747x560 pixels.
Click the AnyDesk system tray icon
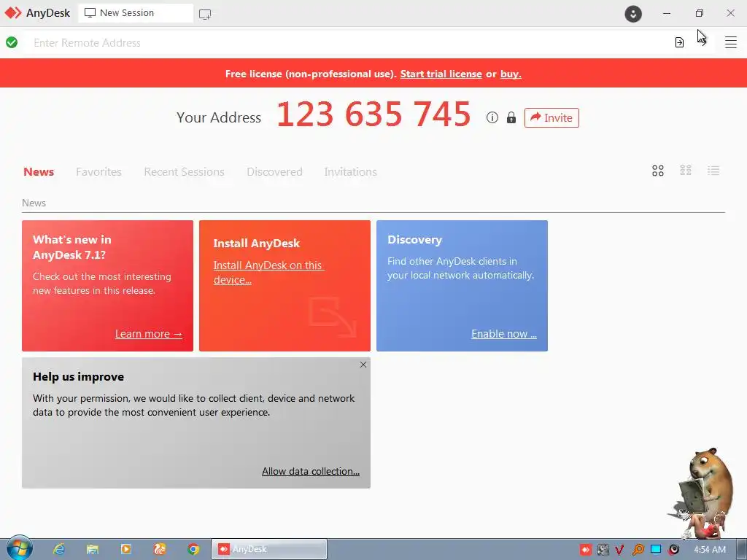click(586, 550)
